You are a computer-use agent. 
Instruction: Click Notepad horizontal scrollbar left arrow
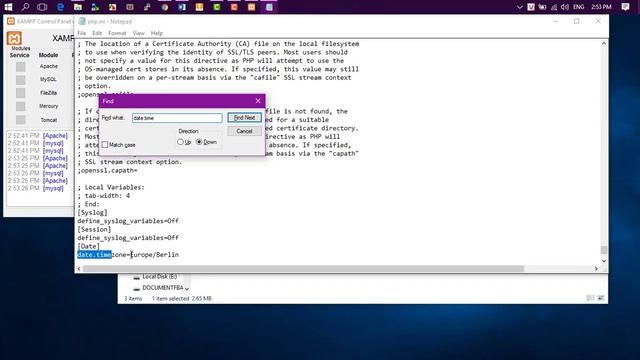79,269
